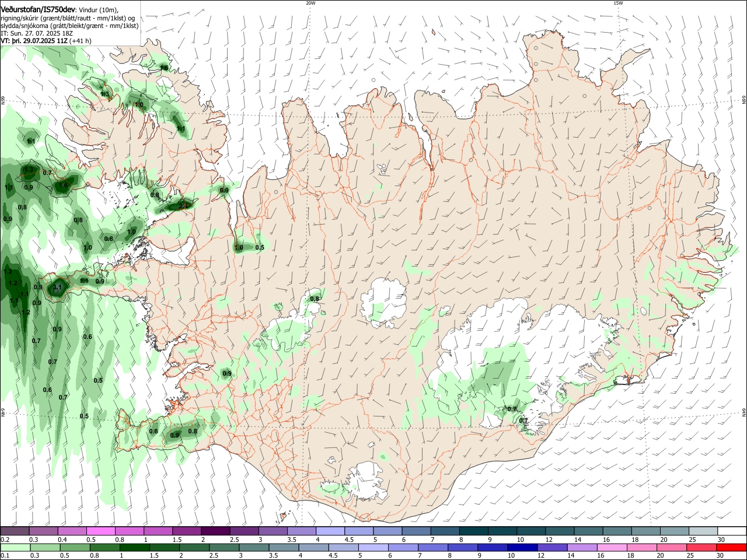This screenshot has width=747, height=560.
Task: Click the 15W longitude label
Action: pos(618,3)
